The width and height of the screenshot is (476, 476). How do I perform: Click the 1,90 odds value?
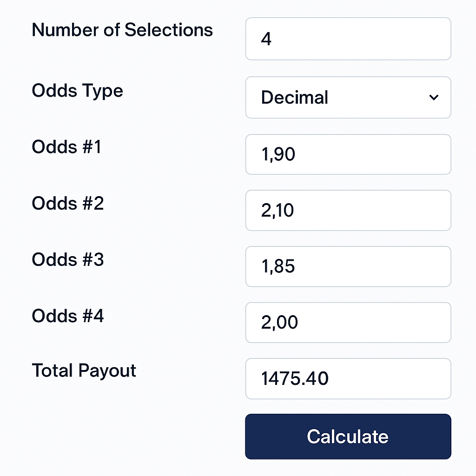[x=278, y=154]
